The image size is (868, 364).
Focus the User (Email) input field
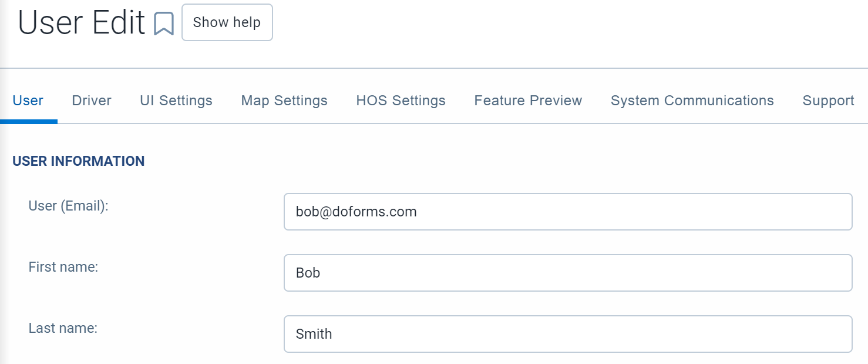click(x=568, y=212)
